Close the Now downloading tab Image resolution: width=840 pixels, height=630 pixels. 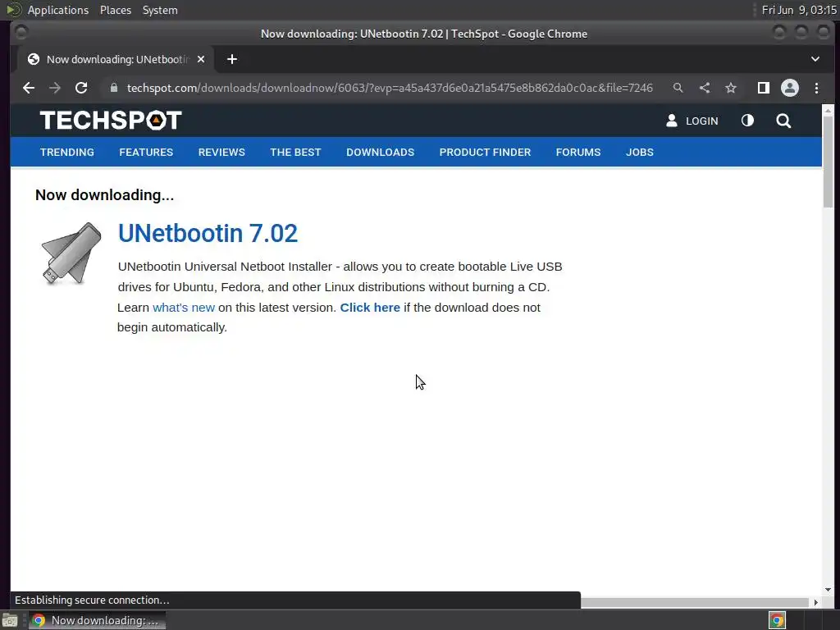tap(201, 59)
